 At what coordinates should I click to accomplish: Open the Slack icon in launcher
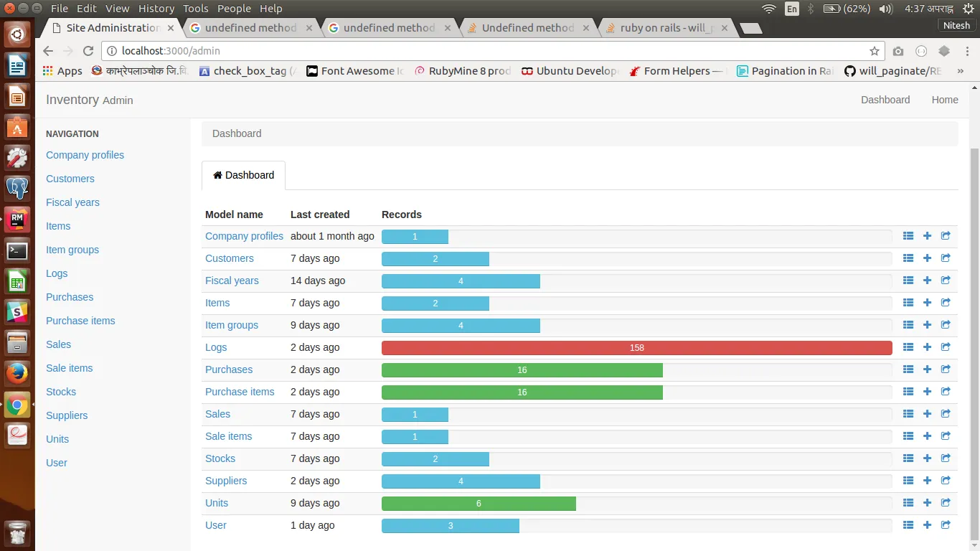(x=17, y=311)
